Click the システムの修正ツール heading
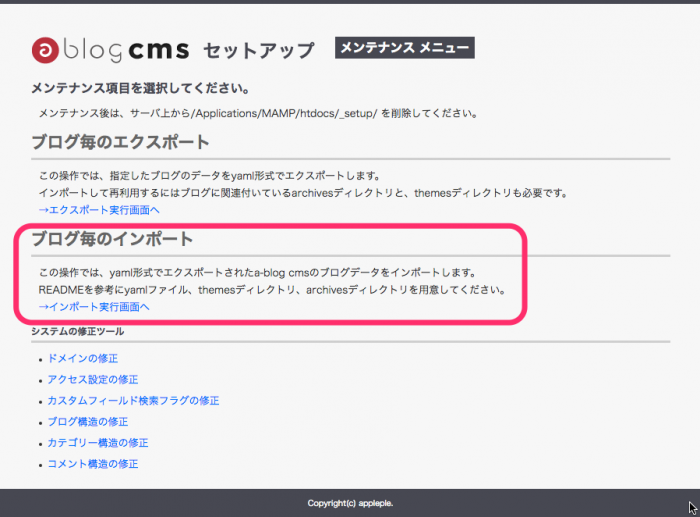 pos(78,331)
